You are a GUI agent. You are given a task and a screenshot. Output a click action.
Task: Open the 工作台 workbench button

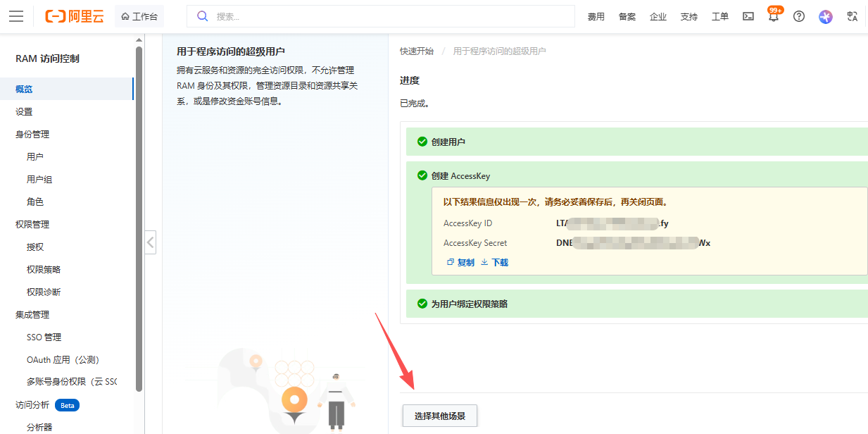tap(139, 16)
